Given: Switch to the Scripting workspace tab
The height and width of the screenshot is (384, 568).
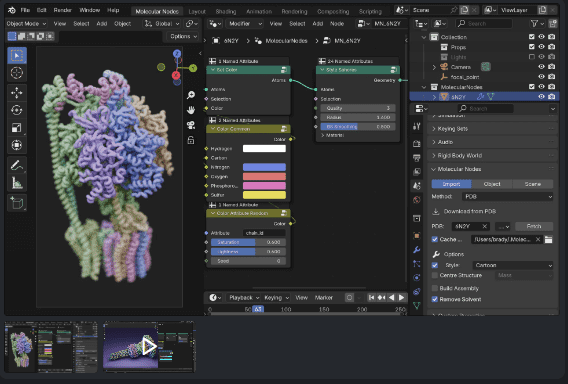Looking at the screenshot, I should click(x=370, y=12).
